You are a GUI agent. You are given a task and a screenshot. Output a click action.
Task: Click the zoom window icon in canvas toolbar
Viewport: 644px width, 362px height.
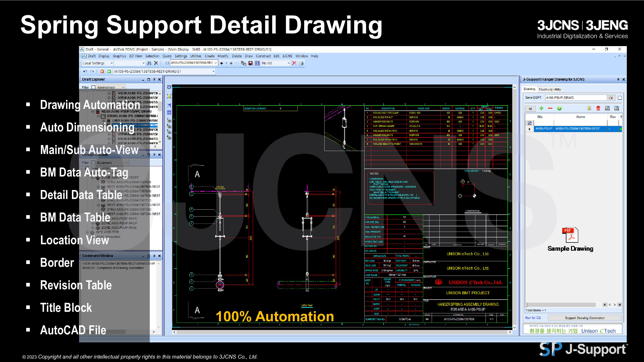pyautogui.click(x=169, y=87)
